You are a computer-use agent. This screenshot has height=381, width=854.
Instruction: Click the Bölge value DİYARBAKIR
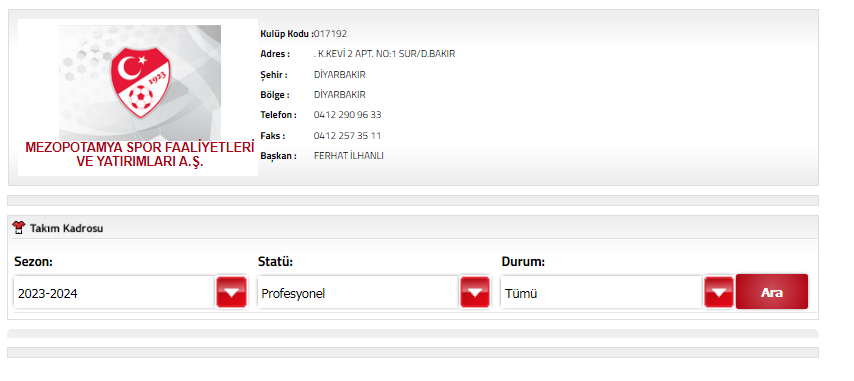click(340, 95)
